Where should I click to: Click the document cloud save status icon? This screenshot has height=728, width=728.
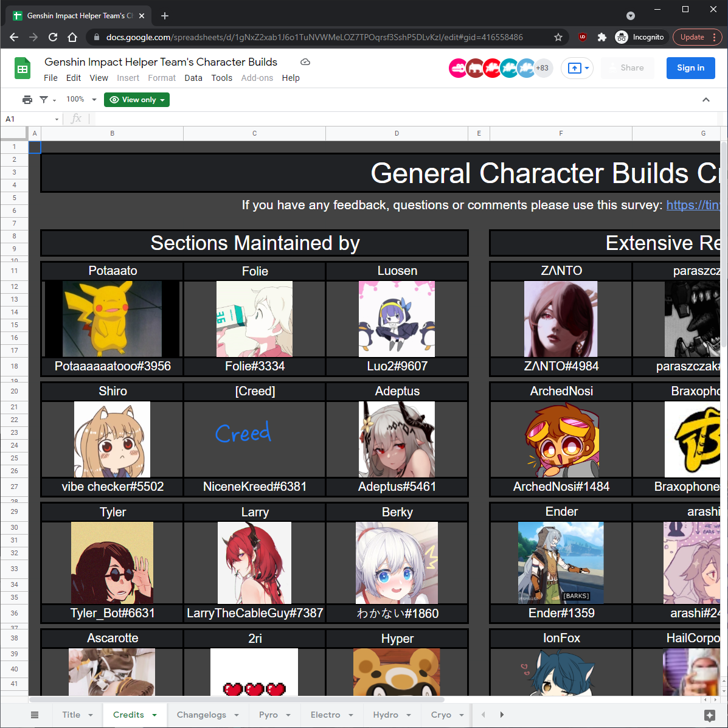tap(305, 61)
